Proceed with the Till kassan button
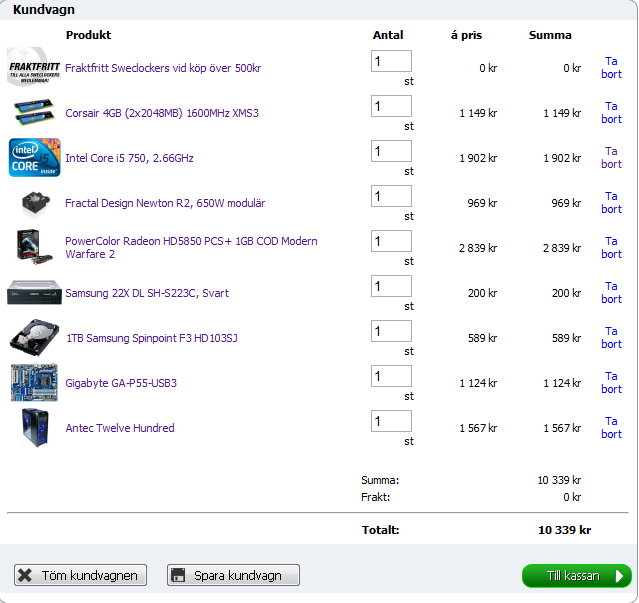639x603 pixels. [x=576, y=576]
